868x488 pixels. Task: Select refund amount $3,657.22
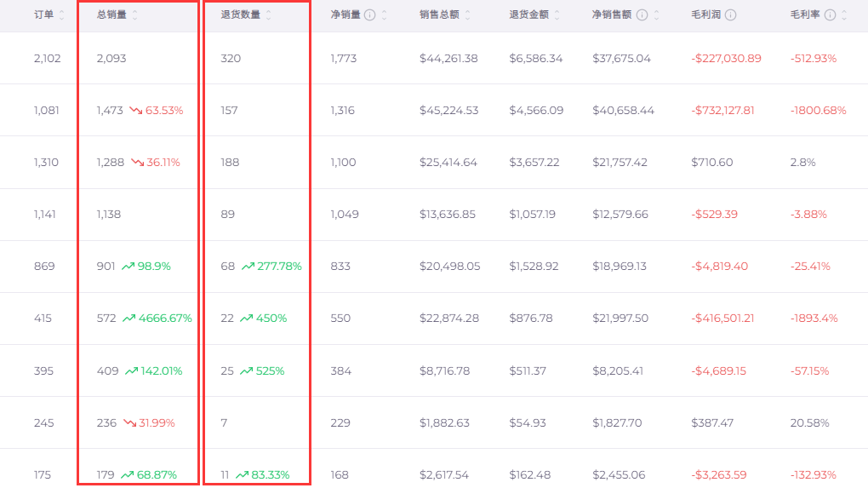[534, 163]
